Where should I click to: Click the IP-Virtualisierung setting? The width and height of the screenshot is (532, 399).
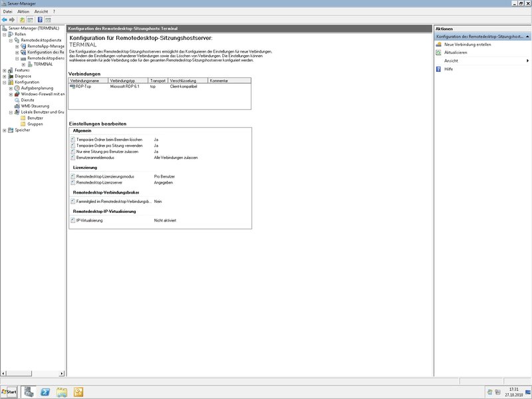89,221
